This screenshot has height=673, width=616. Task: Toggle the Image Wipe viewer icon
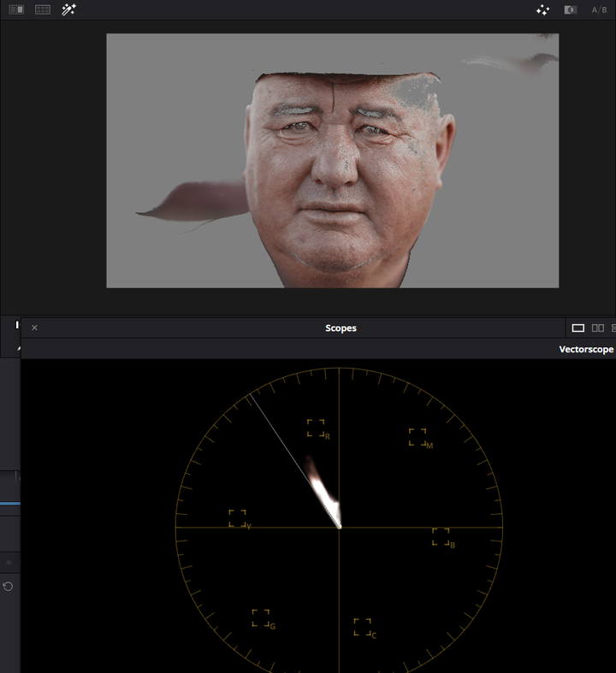17,9
